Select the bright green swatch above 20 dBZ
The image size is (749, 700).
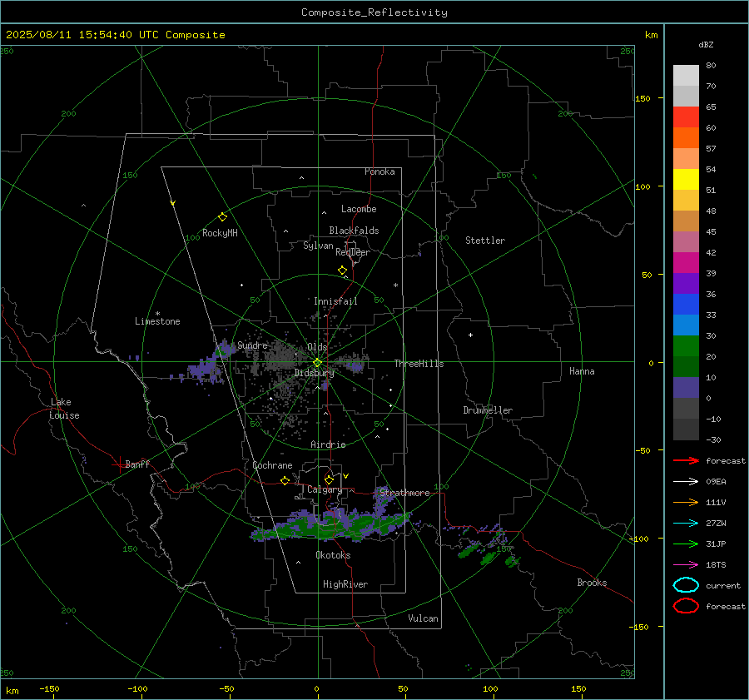click(x=686, y=346)
